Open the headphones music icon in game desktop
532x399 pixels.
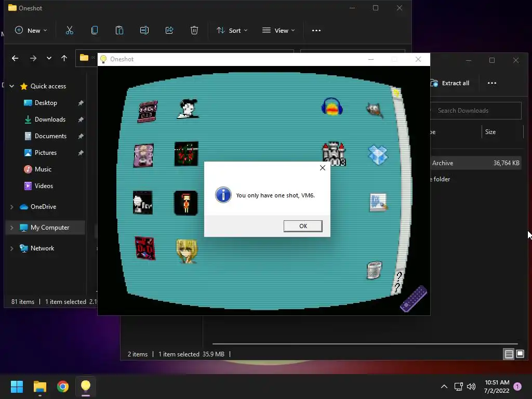click(332, 107)
